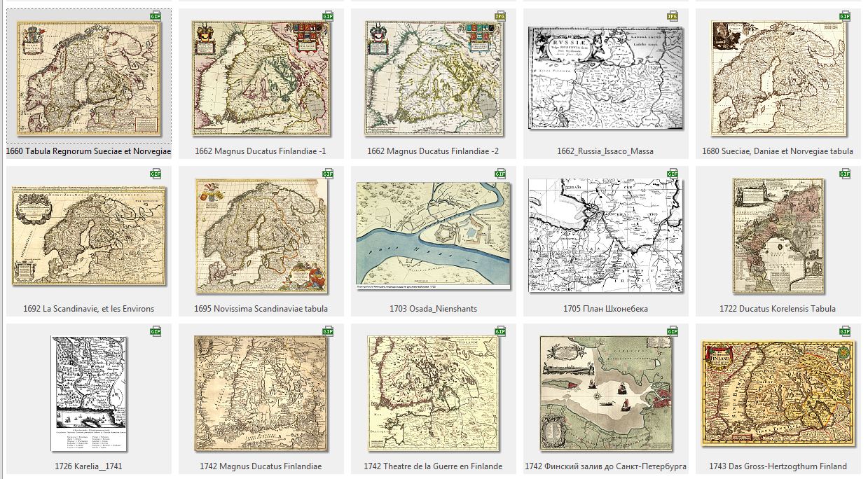
Task: Click the JPG badge on Magnus Ducatus Finlandiae -2
Action: click(500, 15)
